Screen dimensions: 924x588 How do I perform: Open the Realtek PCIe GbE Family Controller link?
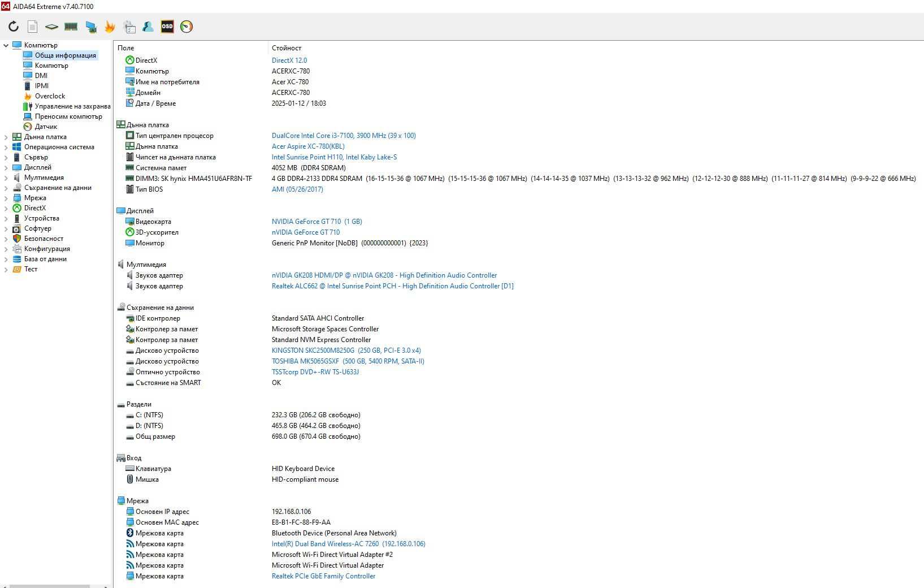click(x=323, y=576)
